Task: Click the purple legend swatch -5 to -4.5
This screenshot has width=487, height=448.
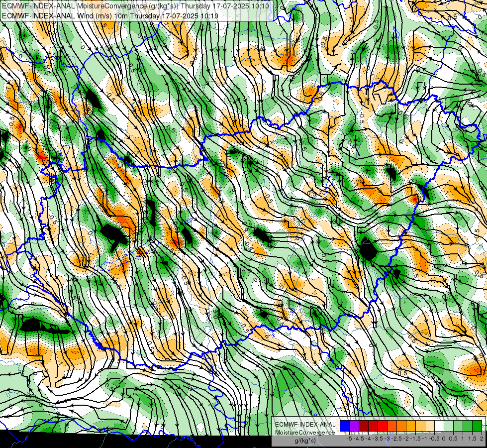Action: pos(354,426)
